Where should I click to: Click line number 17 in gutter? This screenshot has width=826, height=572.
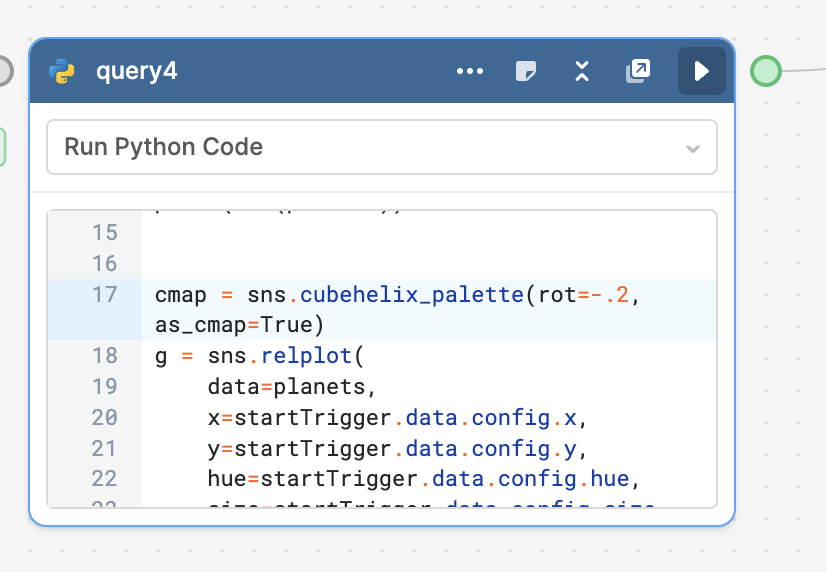click(104, 294)
